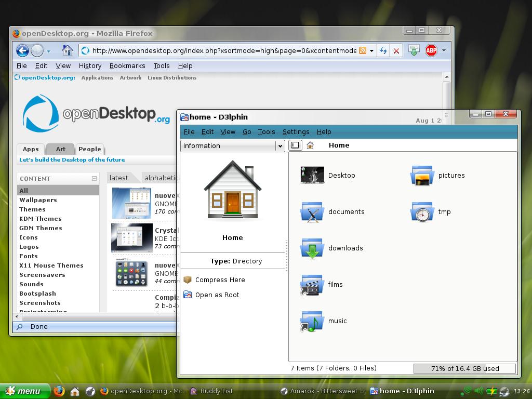This screenshot has width=532, height=399.
Task: Click the Firefox horizontal scrollbar left arrow
Action: (x=17, y=317)
